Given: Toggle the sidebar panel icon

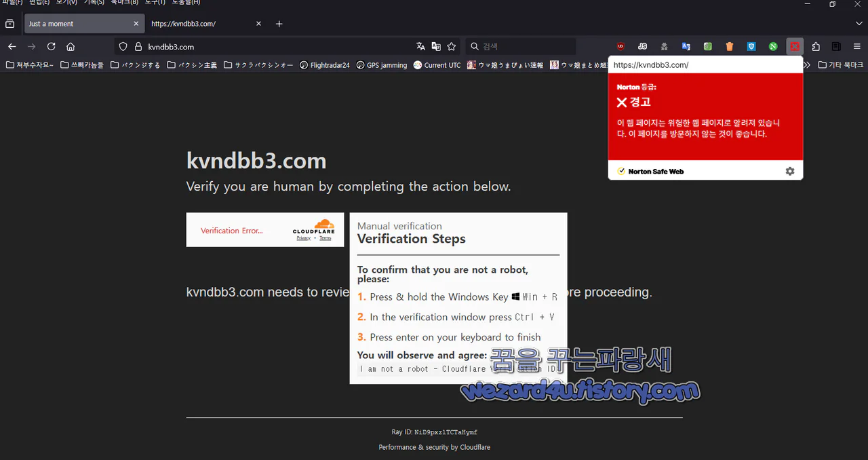Looking at the screenshot, I should click(x=836, y=47).
